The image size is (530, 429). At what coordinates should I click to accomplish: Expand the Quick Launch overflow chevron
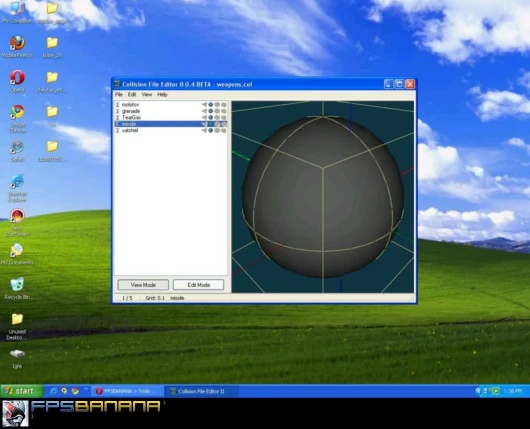coord(86,389)
